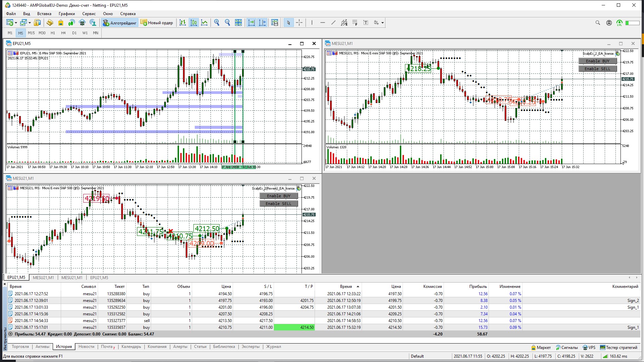644x362 pixels.
Task: Select the crosshair cursor tool
Action: (299, 23)
